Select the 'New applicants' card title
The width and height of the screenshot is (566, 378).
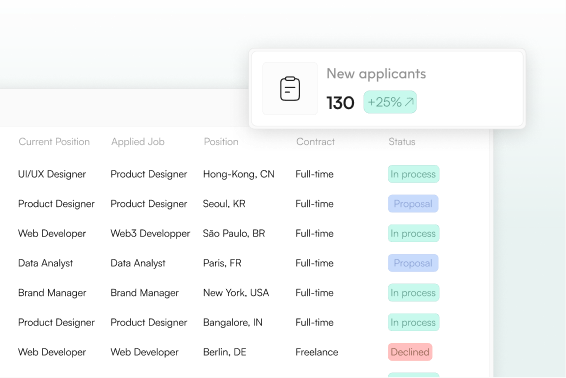[x=376, y=74]
